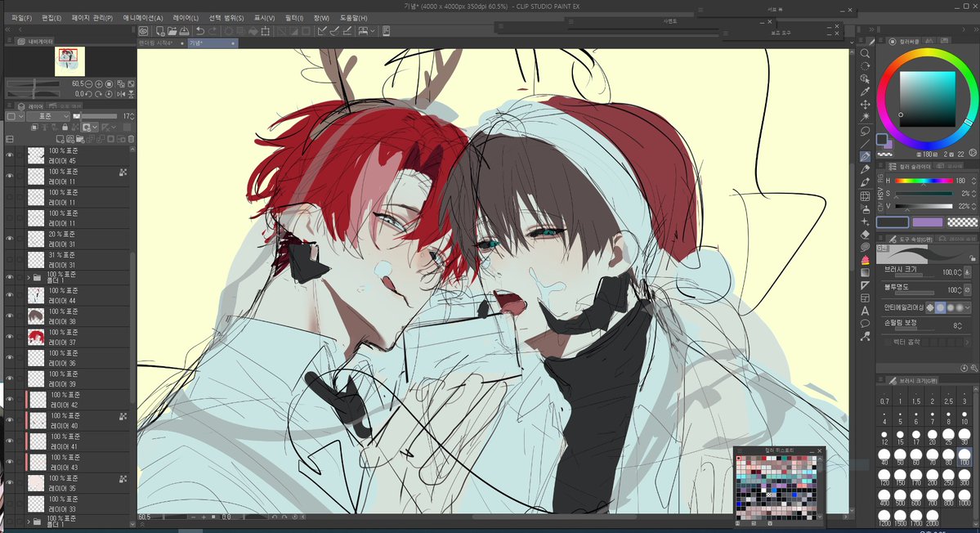Switch to 렌더링 시작4* document tab
Image resolution: width=980 pixels, height=533 pixels.
(x=155, y=43)
